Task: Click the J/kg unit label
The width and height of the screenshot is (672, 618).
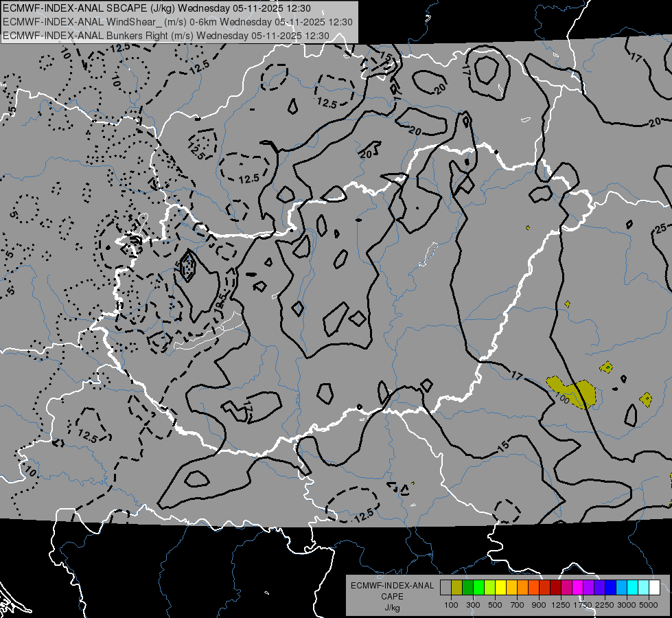Action: click(392, 608)
